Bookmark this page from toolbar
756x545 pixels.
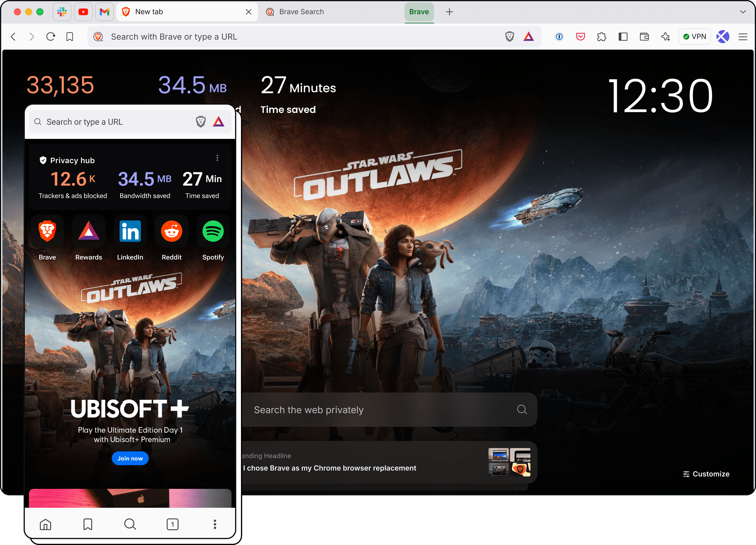pos(69,37)
